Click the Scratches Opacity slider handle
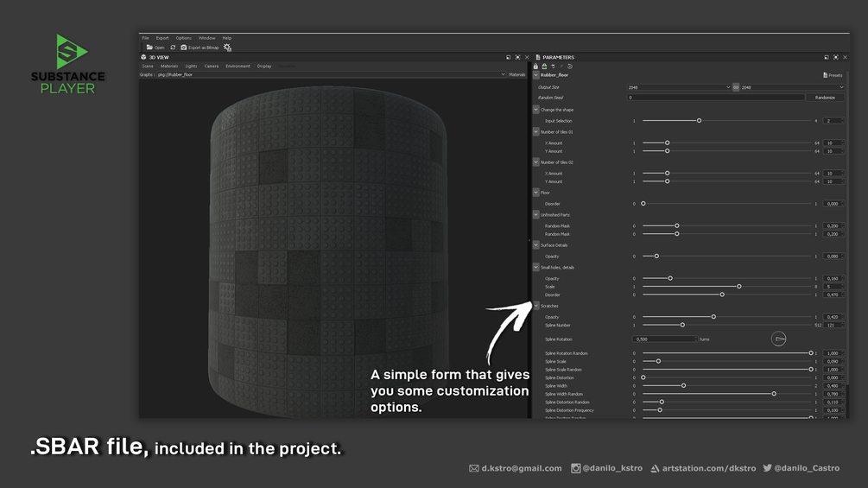This screenshot has height=488, width=868. (713, 316)
